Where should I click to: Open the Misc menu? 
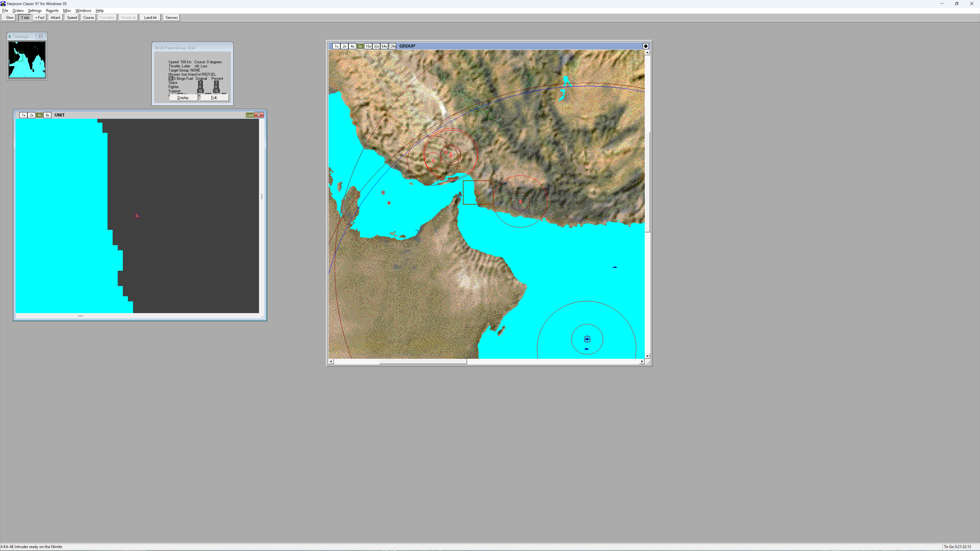(67, 11)
